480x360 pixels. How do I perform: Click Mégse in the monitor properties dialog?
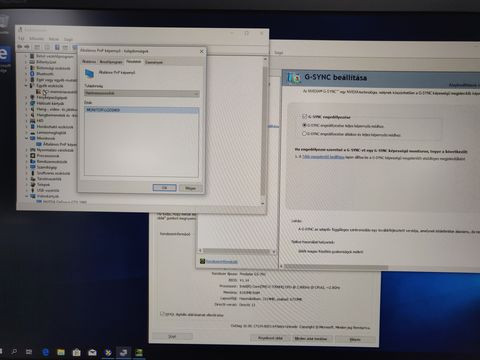click(190, 188)
